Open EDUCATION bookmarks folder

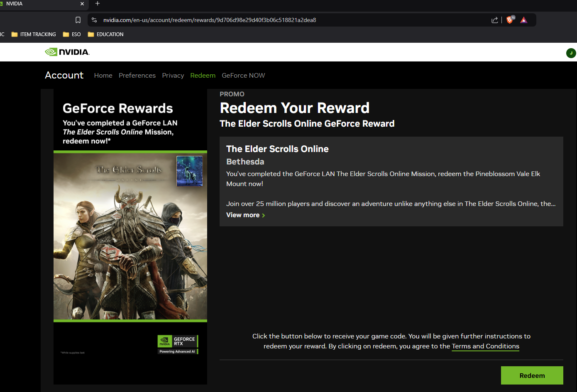tap(106, 34)
